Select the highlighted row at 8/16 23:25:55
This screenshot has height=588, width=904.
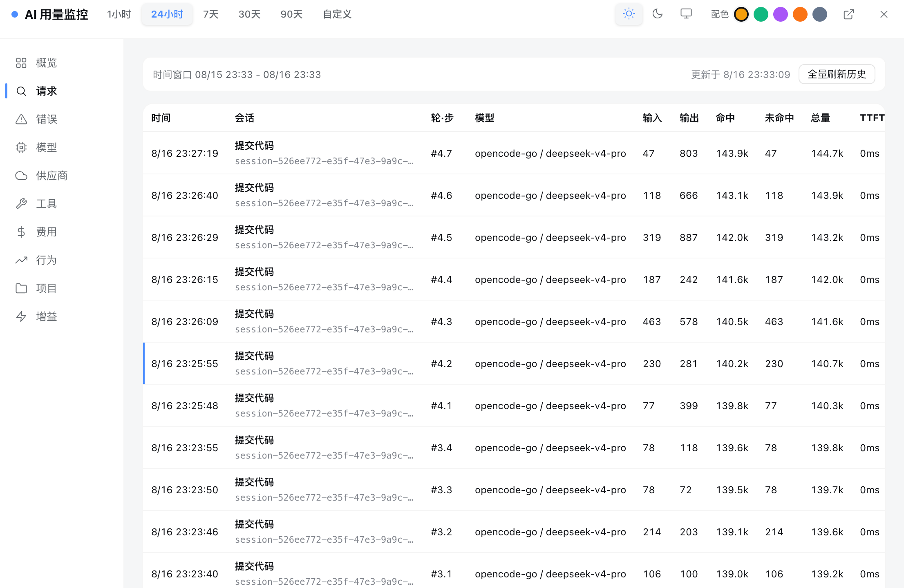514,364
